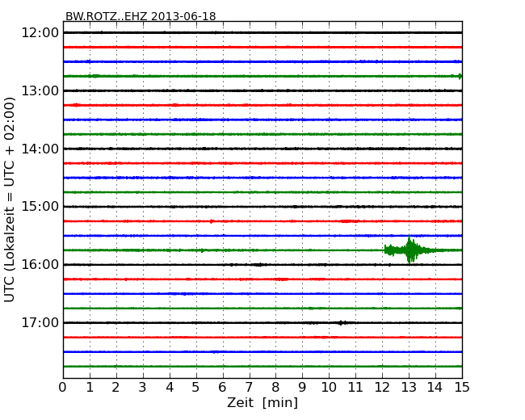Click the x-axis tick label 1
525x420 pixels.
(90, 388)
